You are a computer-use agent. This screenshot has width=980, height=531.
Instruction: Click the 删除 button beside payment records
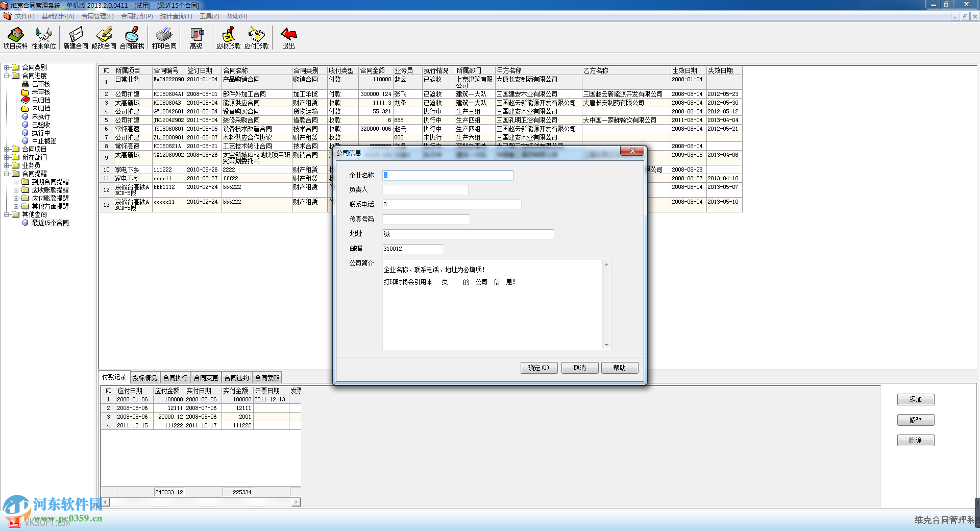[x=916, y=441]
